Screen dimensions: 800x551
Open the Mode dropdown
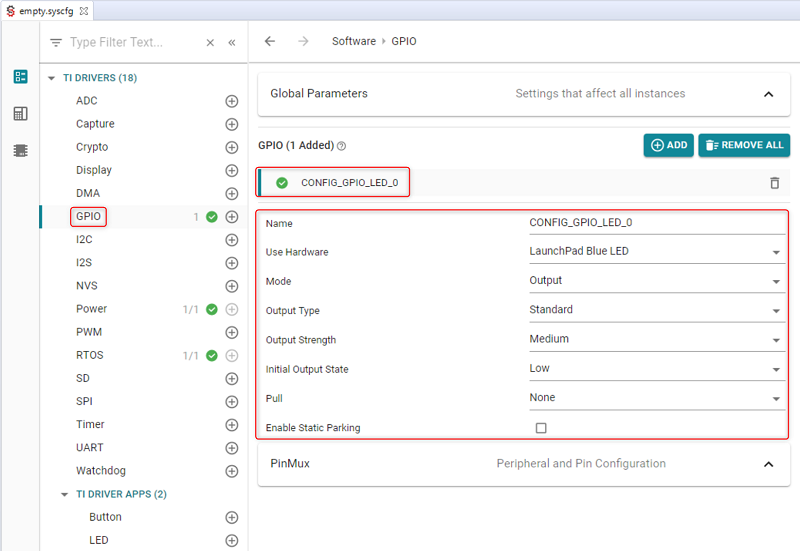[x=776, y=281]
